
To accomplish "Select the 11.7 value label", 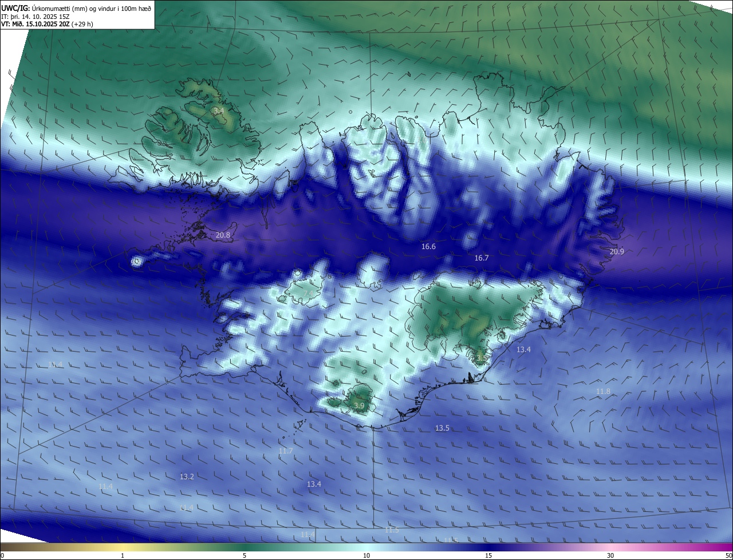I will point(286,451).
